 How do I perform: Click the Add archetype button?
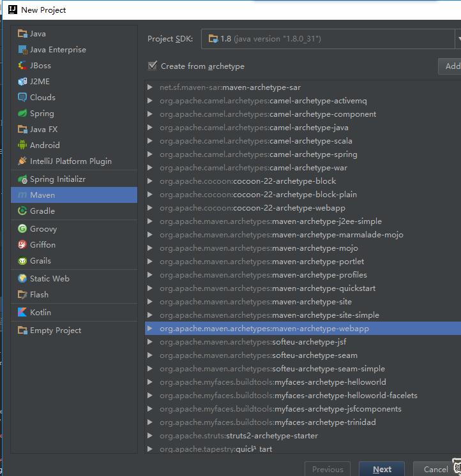click(450, 66)
